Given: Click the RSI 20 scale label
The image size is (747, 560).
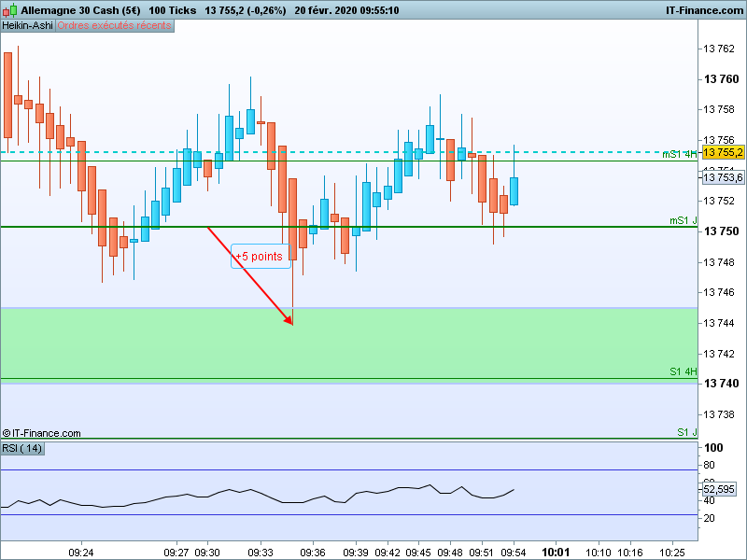Looking at the screenshot, I should point(709,518).
